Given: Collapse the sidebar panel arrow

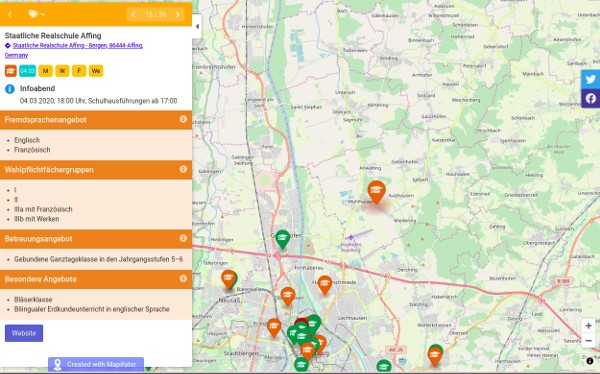Looking at the screenshot, I should 197,26.
